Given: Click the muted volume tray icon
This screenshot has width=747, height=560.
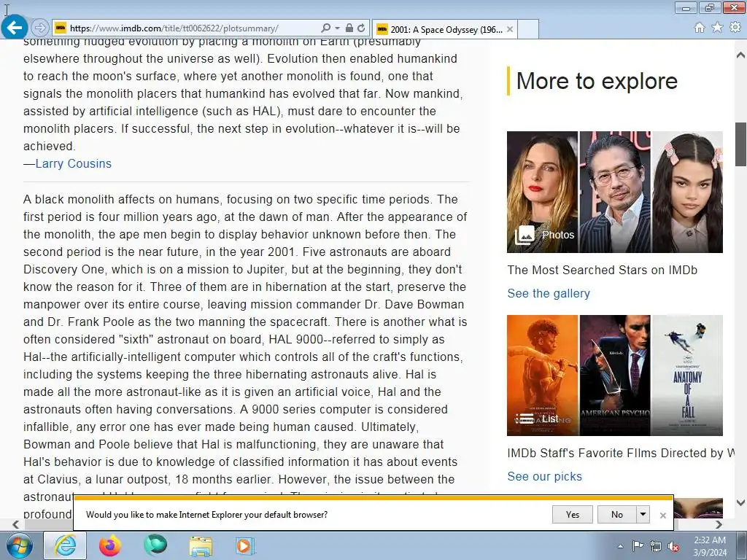Looking at the screenshot, I should (x=673, y=546).
